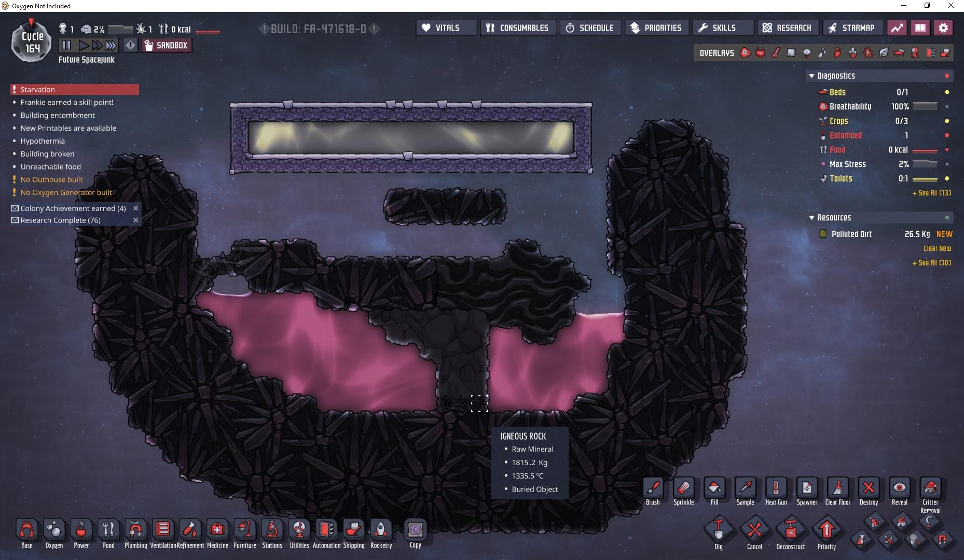Select the Dig tool
The width and height of the screenshot is (964, 560).
(x=718, y=531)
